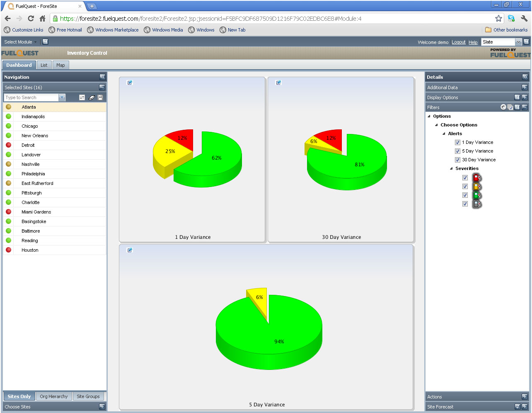The image size is (532, 413).
Task: Click the Logout link
Action: 458,42
